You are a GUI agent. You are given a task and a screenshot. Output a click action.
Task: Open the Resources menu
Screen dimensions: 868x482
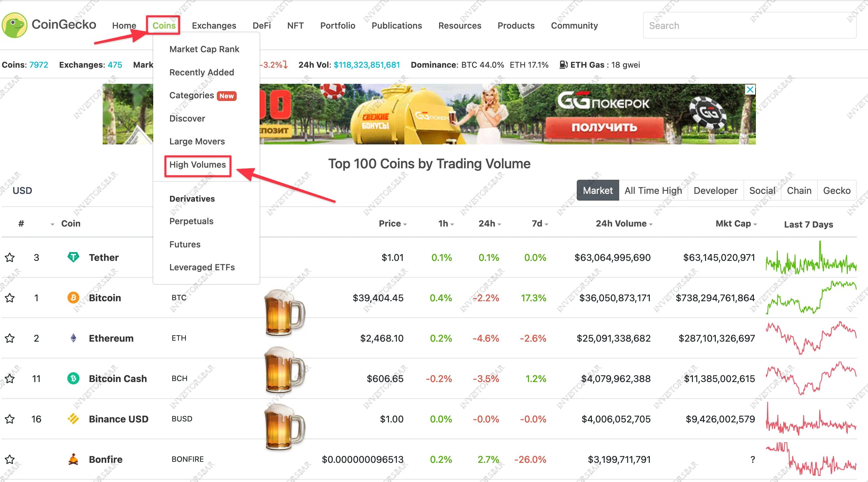(x=460, y=26)
